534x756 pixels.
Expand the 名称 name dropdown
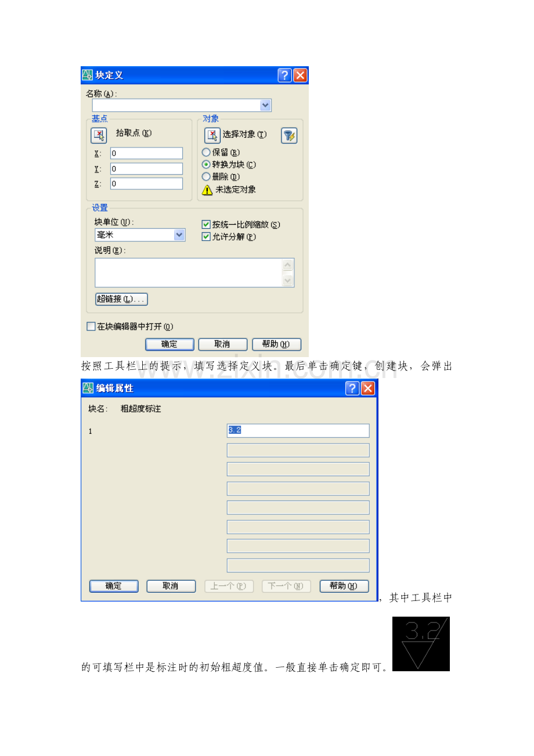click(265, 105)
